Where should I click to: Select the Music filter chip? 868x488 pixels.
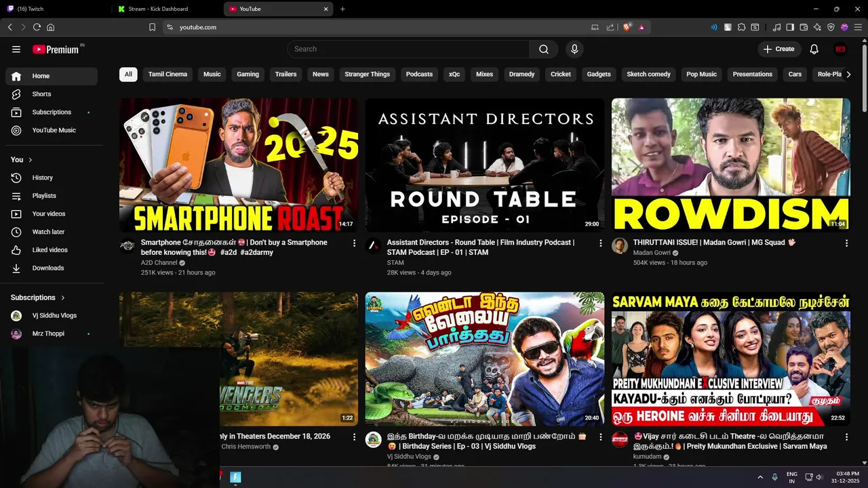point(212,75)
